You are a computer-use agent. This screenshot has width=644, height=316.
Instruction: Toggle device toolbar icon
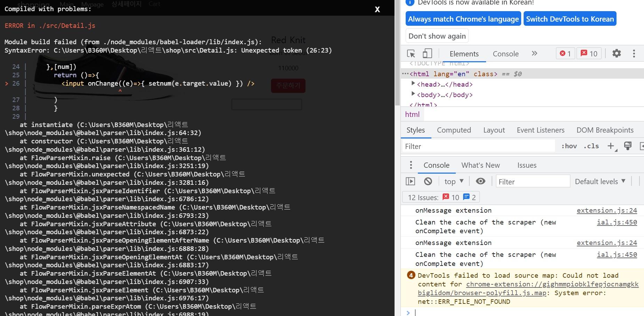427,54
